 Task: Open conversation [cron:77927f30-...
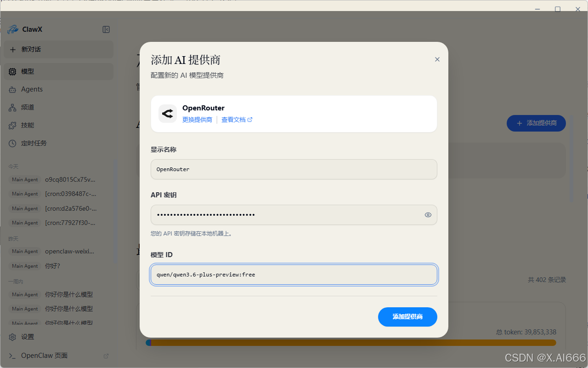[x=58, y=223]
